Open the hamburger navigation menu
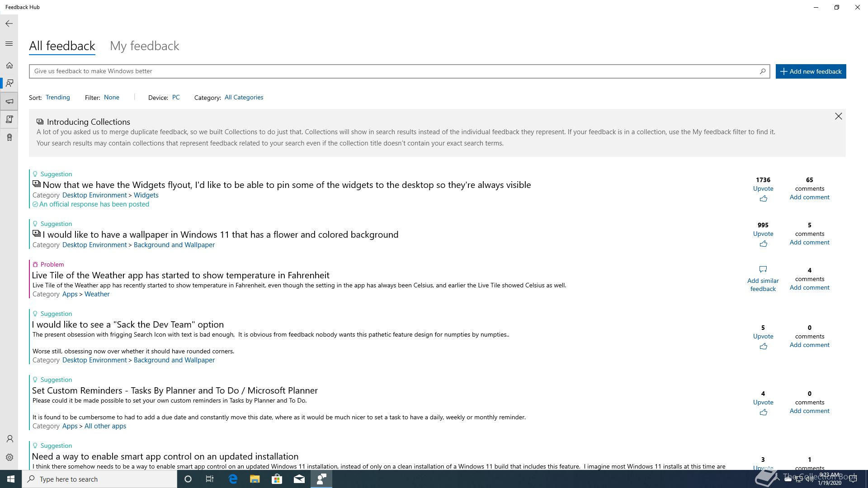868x488 pixels. [9, 44]
